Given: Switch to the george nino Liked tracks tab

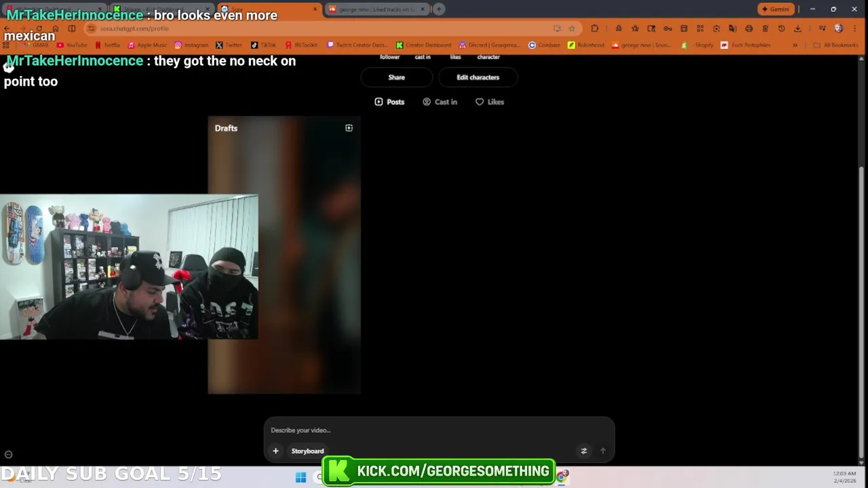Looking at the screenshot, I should coord(376,9).
